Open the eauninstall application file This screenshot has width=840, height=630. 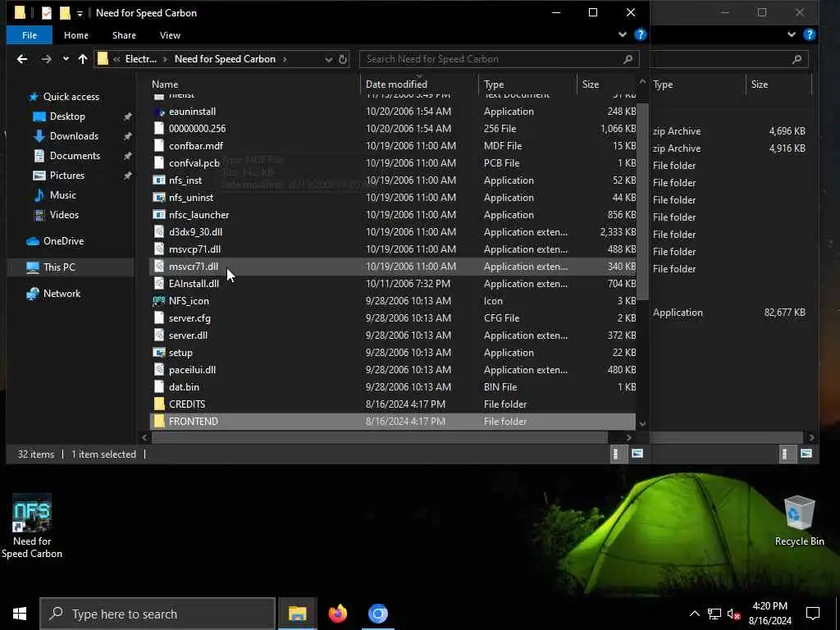pos(192,112)
